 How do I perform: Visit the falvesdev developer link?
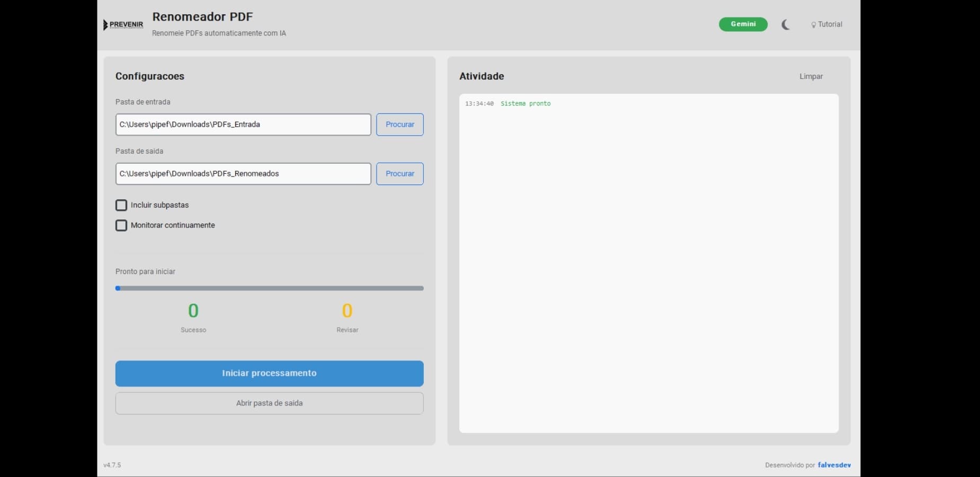click(834, 465)
